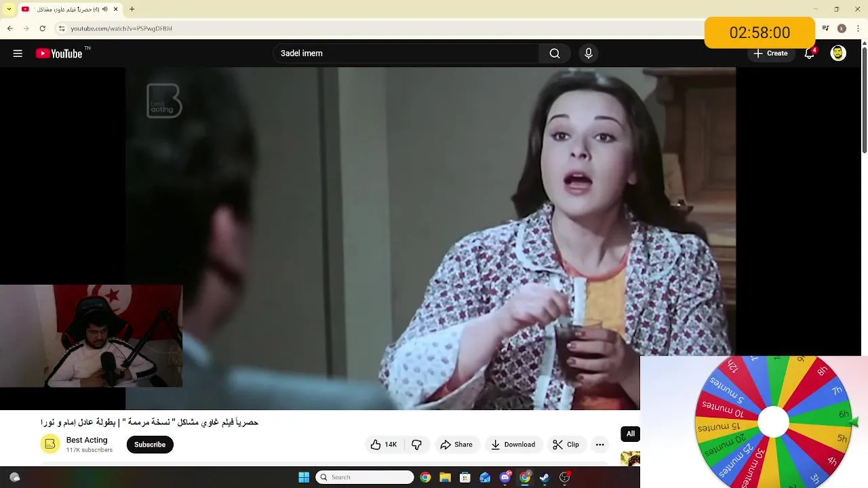Open a new browser tab
The height and width of the screenshot is (488, 868).
click(132, 9)
